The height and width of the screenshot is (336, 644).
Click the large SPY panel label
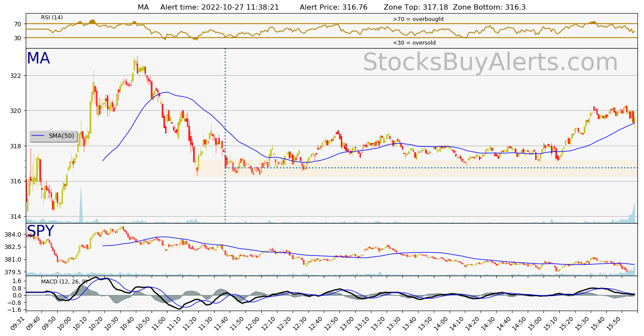coord(40,231)
